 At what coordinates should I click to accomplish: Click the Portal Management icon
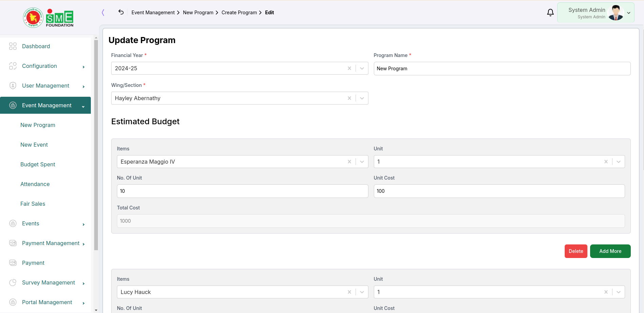(x=13, y=302)
